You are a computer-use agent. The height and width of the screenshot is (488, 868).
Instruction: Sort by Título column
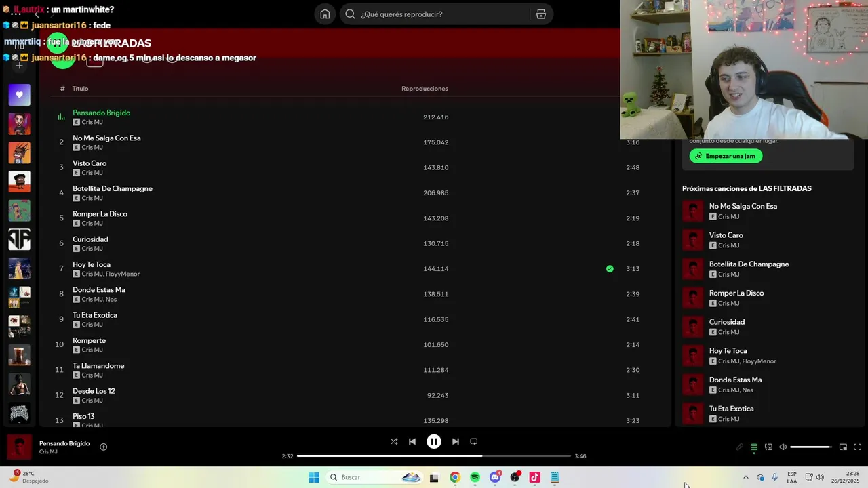pyautogui.click(x=80, y=89)
